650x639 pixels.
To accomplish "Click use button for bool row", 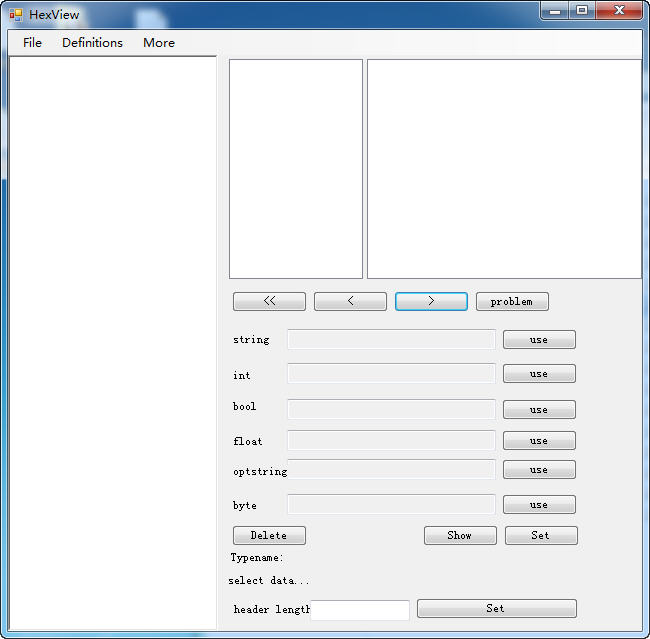I will (539, 410).
